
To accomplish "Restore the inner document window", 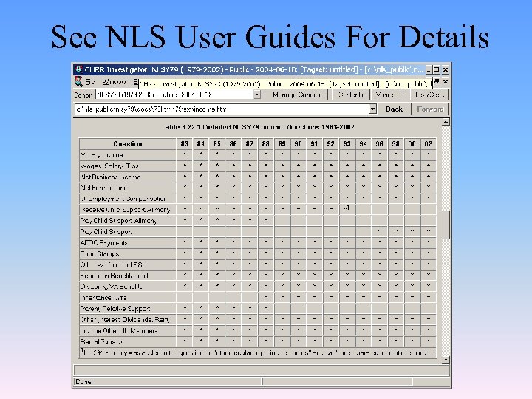I will [x=437, y=82].
